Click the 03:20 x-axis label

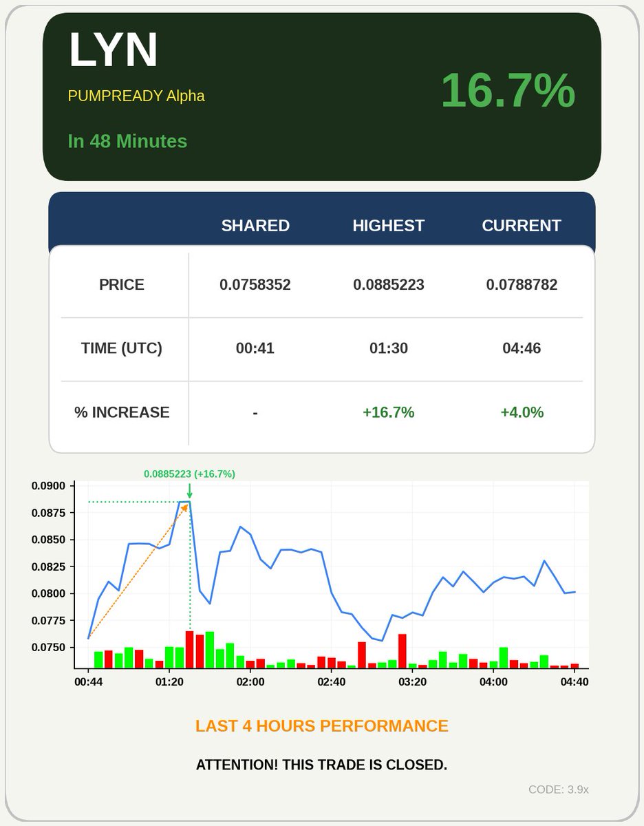click(x=413, y=682)
